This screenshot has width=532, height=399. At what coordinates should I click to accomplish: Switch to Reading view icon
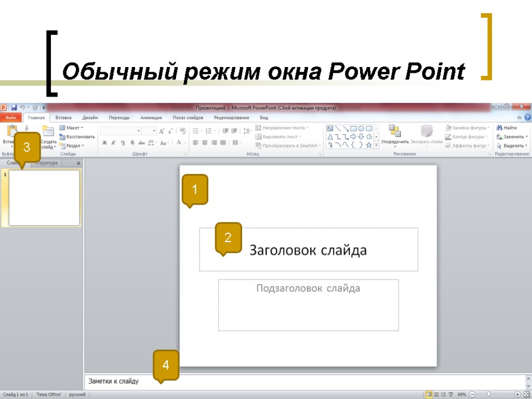(x=443, y=395)
